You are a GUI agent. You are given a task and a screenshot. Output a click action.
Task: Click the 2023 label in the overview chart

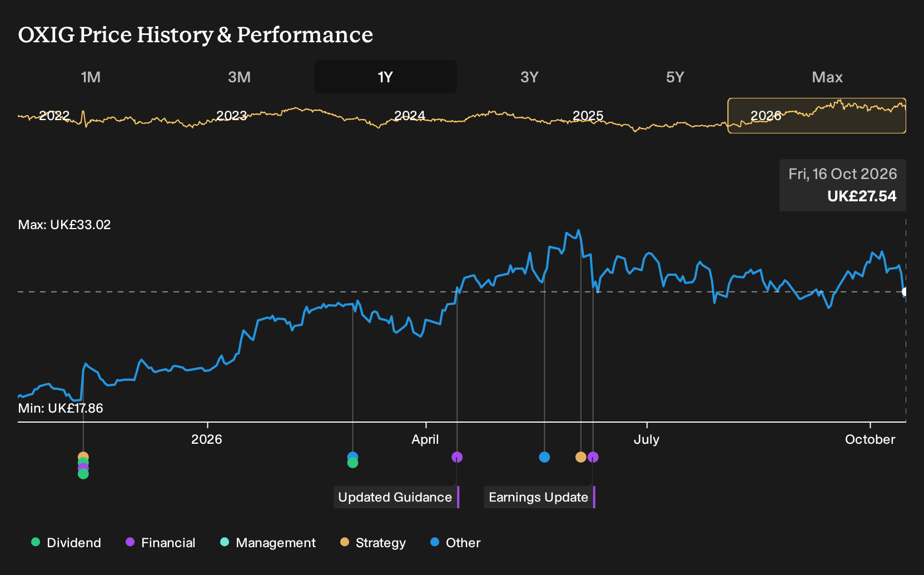click(231, 116)
